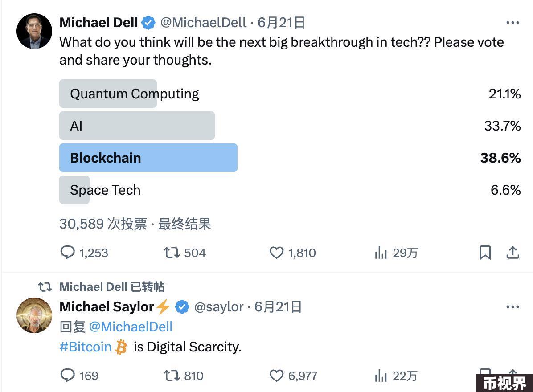Select the AI poll option
This screenshot has width=533, height=392.
(290, 126)
